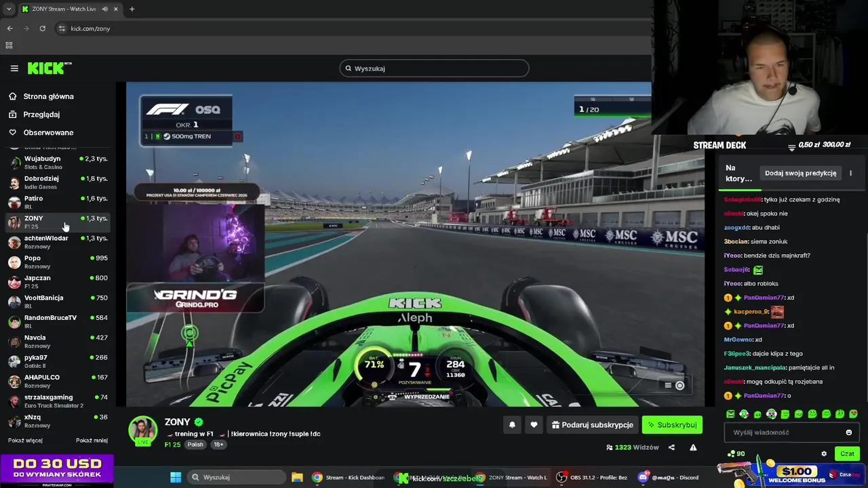View site information icon in address bar
The width and height of the screenshot is (868, 488).
pyautogui.click(x=62, y=28)
